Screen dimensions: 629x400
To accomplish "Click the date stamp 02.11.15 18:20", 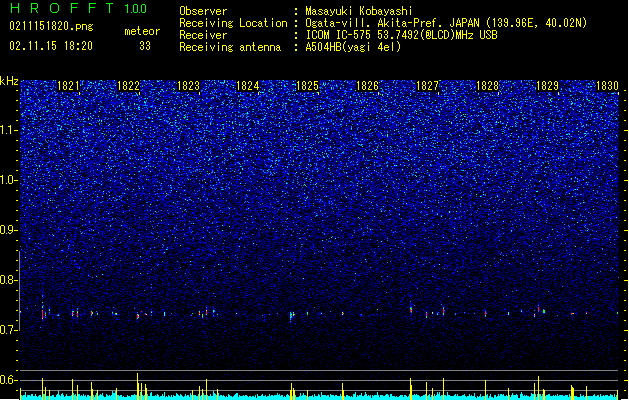I will coord(51,46).
